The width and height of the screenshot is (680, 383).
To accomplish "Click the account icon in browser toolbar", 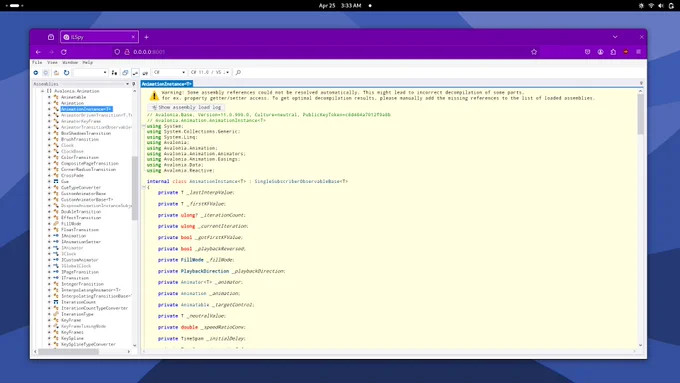I will (600, 52).
